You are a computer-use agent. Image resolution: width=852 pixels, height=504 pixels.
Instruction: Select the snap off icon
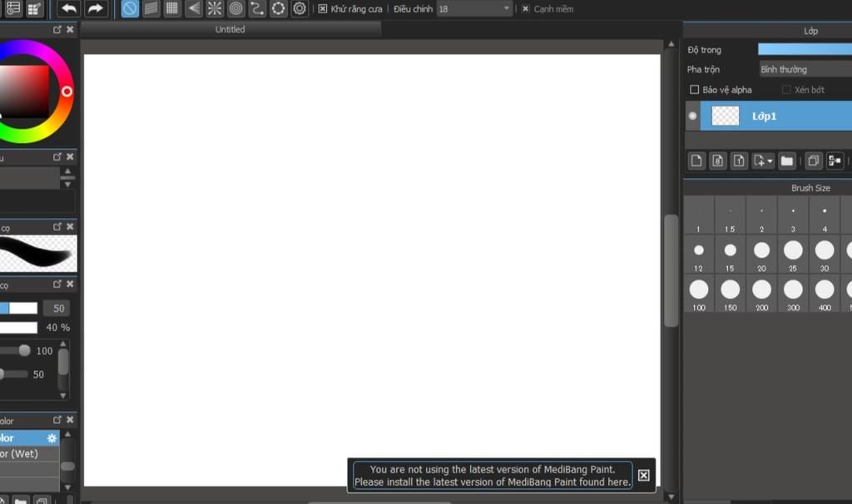point(130,8)
